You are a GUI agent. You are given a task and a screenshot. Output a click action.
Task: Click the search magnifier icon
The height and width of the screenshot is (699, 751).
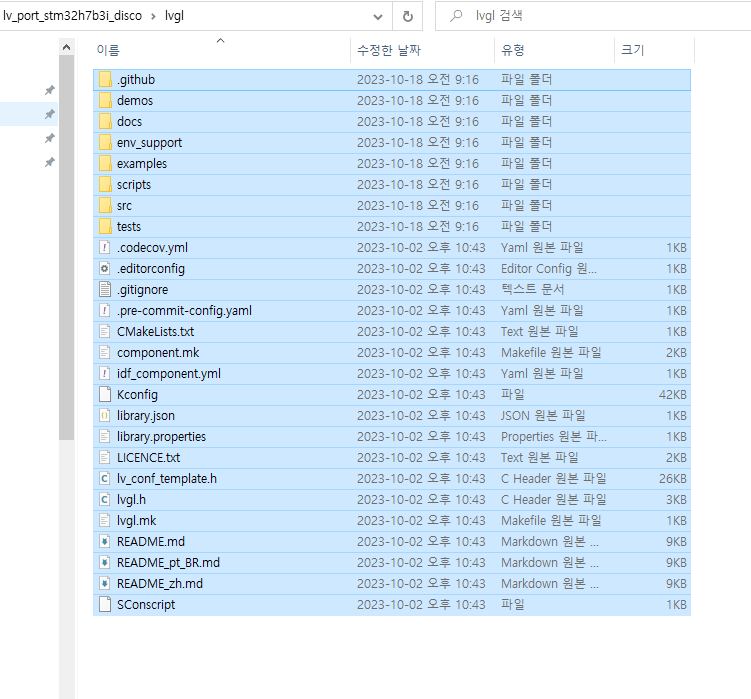point(456,16)
